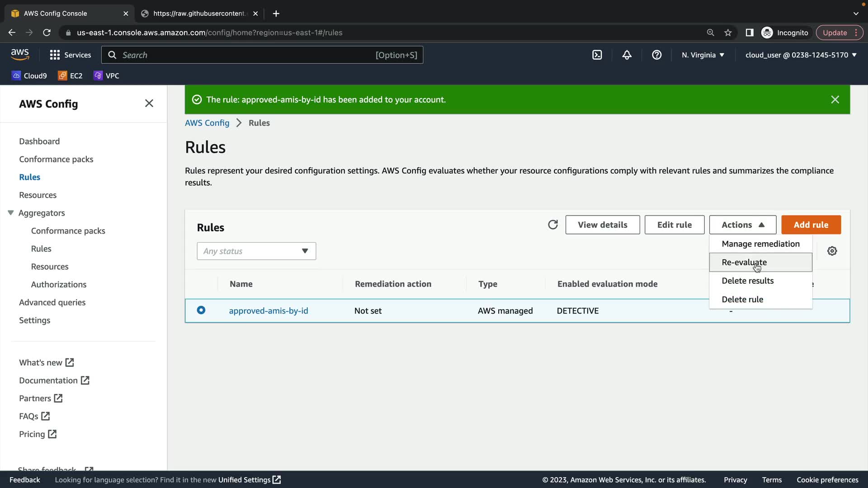Image resolution: width=868 pixels, height=488 pixels.
Task: Select the approved-amis-by-id radio button
Action: (x=201, y=310)
